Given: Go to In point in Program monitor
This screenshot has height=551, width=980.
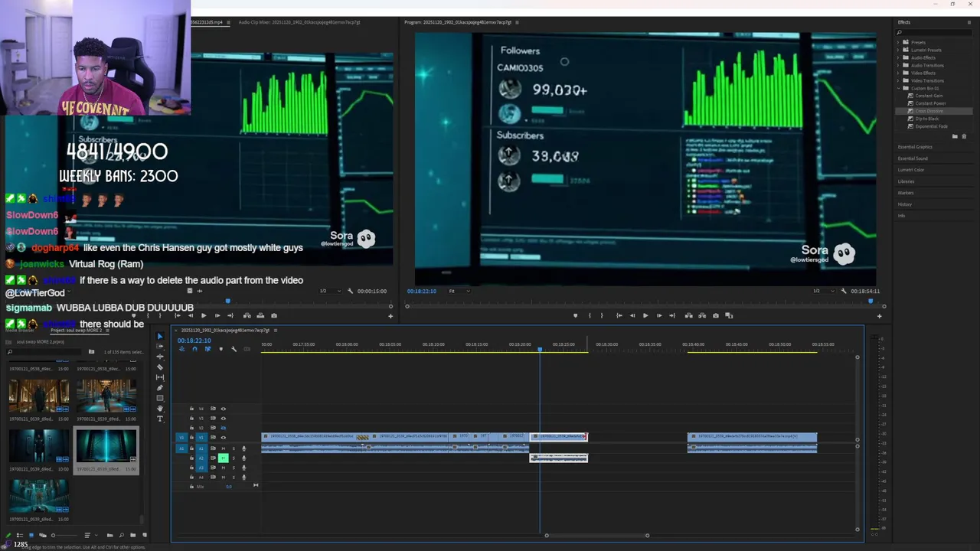Looking at the screenshot, I should (x=619, y=315).
